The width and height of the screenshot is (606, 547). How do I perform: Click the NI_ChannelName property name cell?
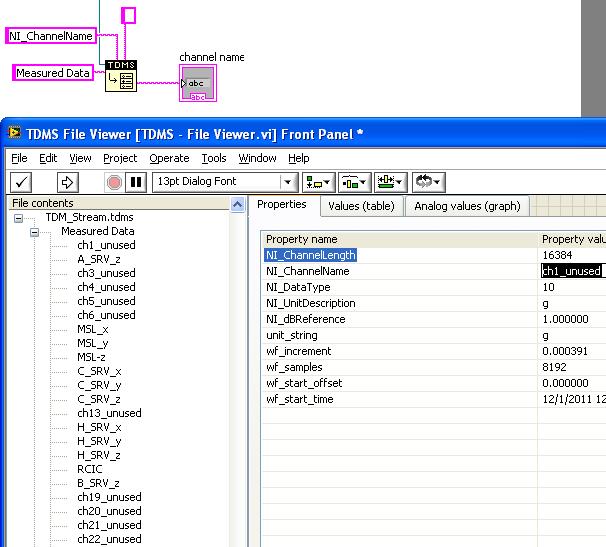point(308,271)
